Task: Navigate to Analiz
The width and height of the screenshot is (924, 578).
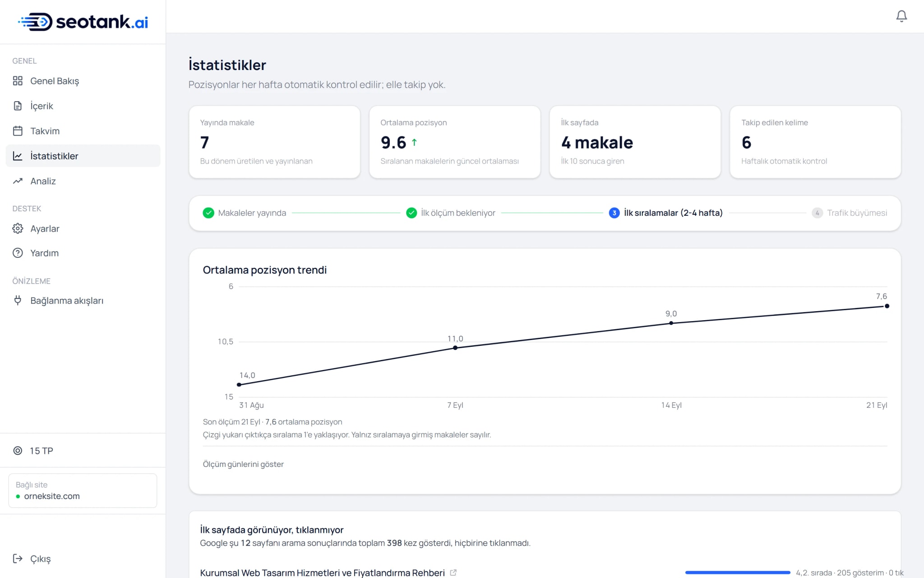Action: (x=83, y=181)
